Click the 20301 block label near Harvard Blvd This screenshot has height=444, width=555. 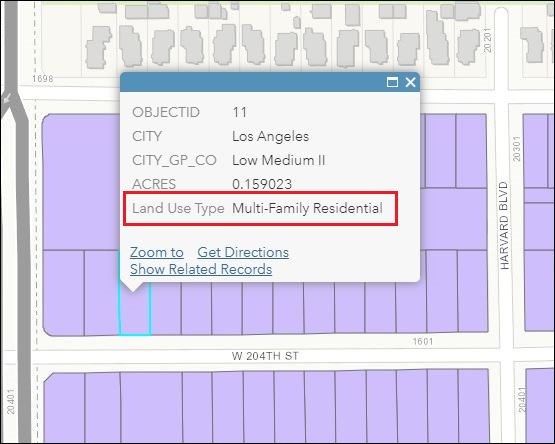(517, 149)
